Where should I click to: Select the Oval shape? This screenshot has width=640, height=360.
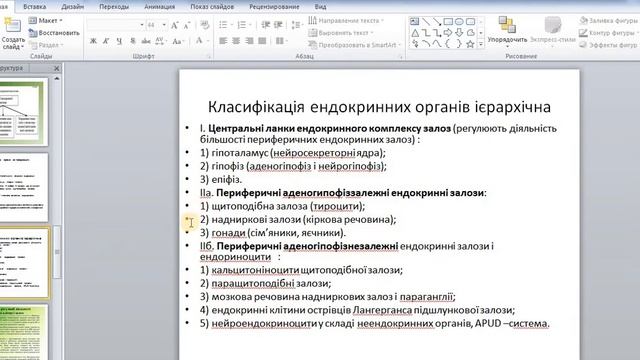tap(459, 21)
